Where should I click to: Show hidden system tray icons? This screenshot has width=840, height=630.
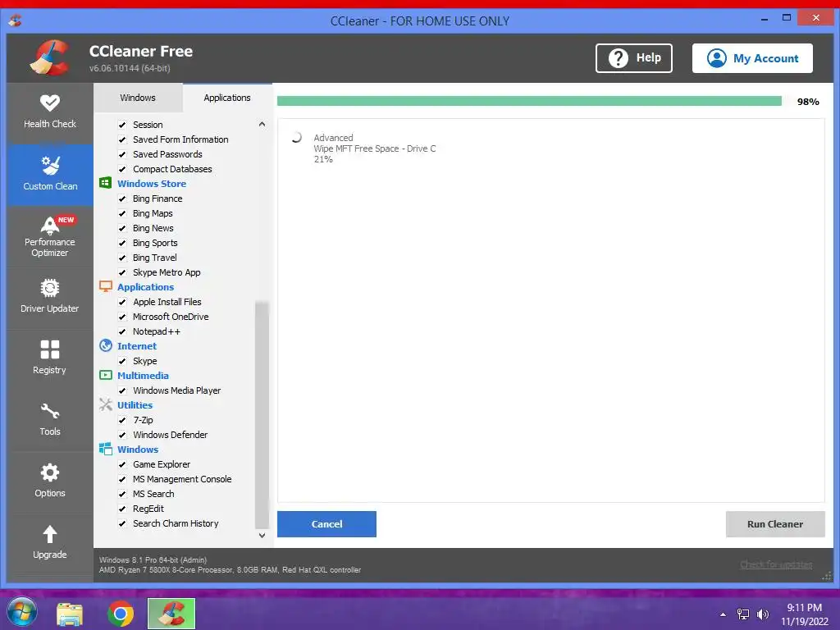point(724,614)
